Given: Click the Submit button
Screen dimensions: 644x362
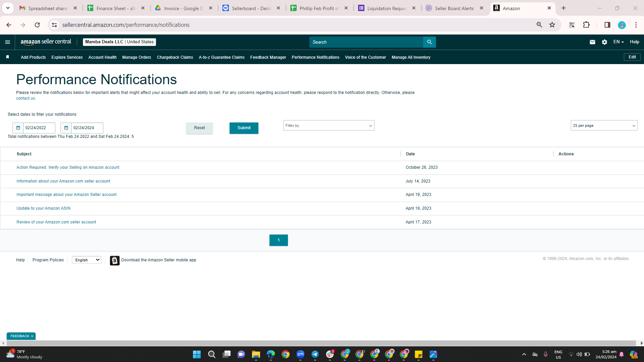Looking at the screenshot, I should [x=244, y=128].
